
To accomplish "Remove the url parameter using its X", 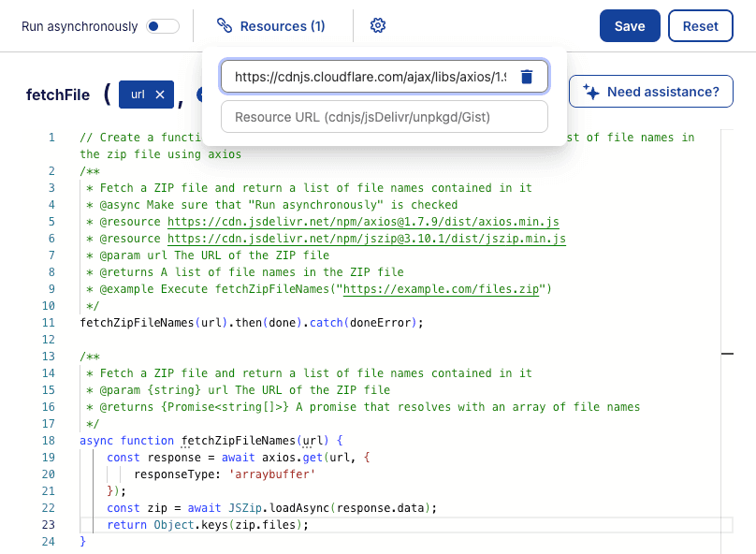I will tap(160, 95).
